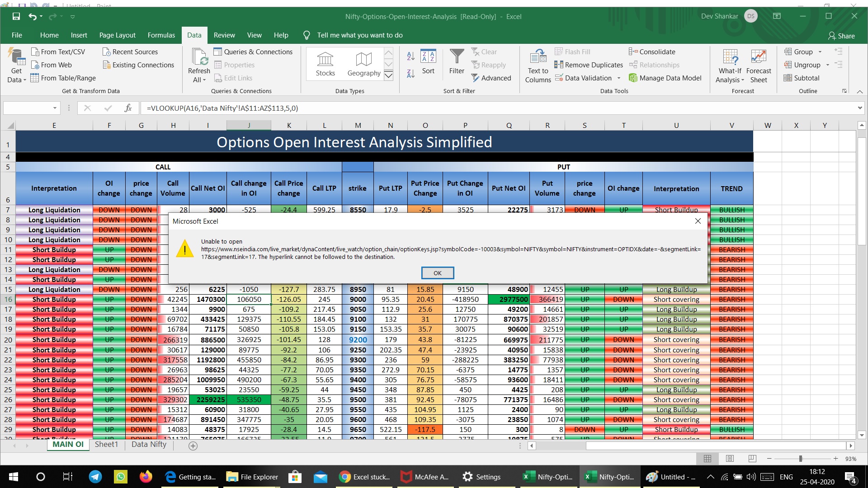Switch to Page Break Preview view
Screen dimensions: 868x488
click(752, 459)
